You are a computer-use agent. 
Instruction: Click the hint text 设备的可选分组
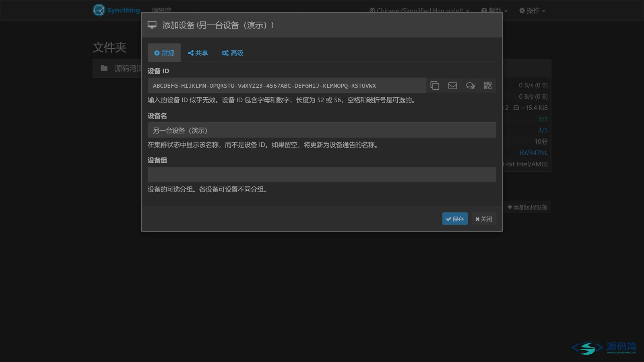[208, 189]
